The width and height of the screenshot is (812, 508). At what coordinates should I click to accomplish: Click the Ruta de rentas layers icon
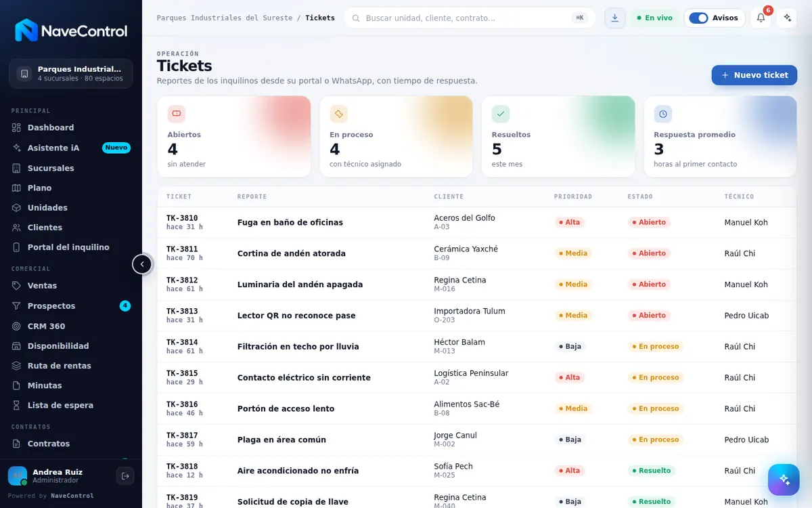coord(17,366)
